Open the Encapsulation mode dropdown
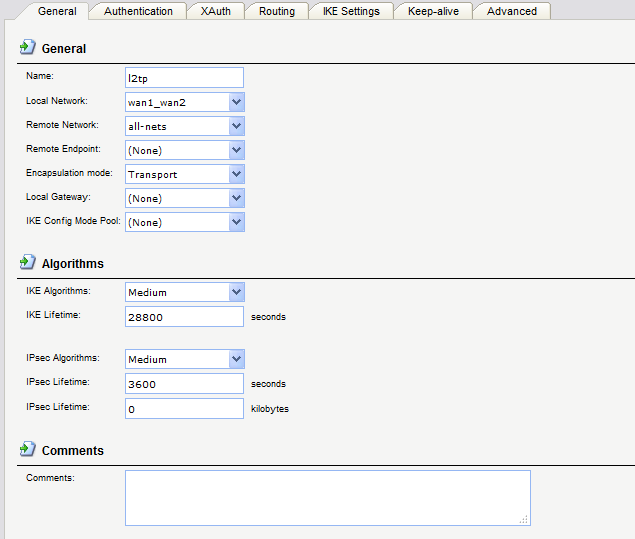 [x=236, y=174]
